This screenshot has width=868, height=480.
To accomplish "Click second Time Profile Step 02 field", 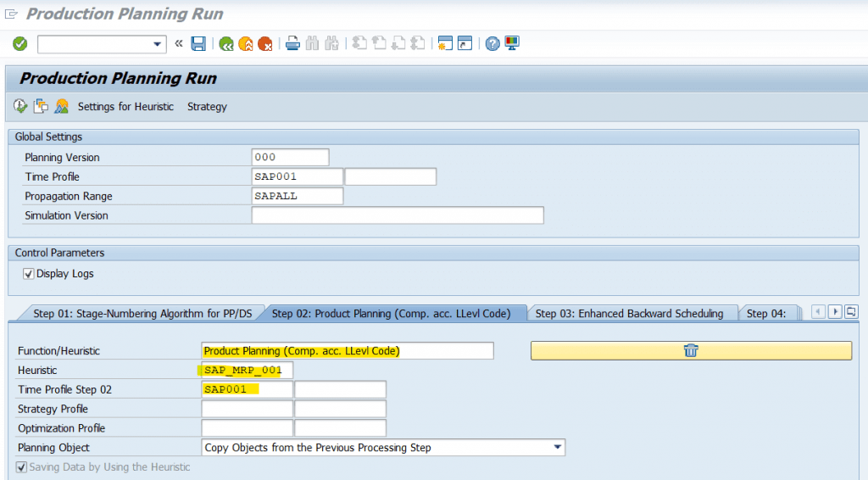I will [x=340, y=390].
